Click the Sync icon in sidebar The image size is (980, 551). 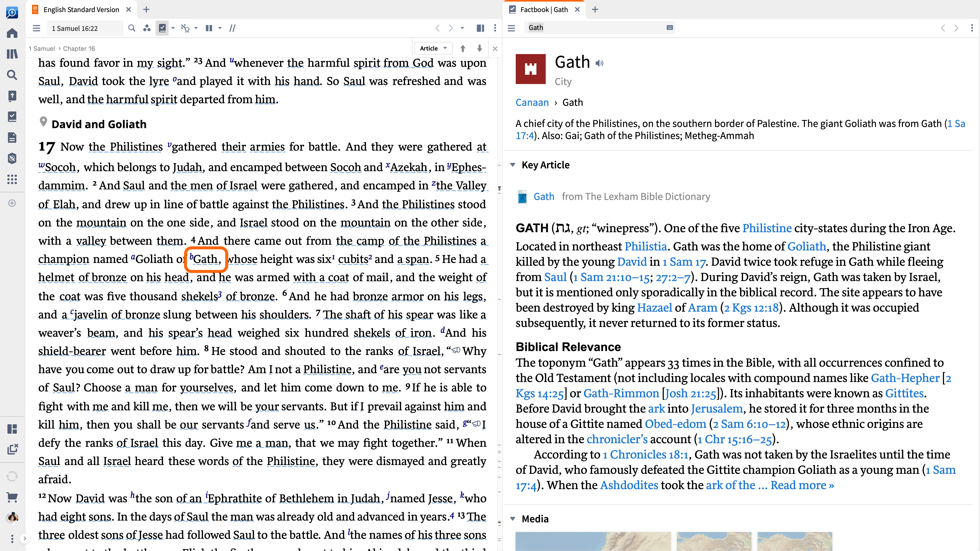click(x=12, y=476)
